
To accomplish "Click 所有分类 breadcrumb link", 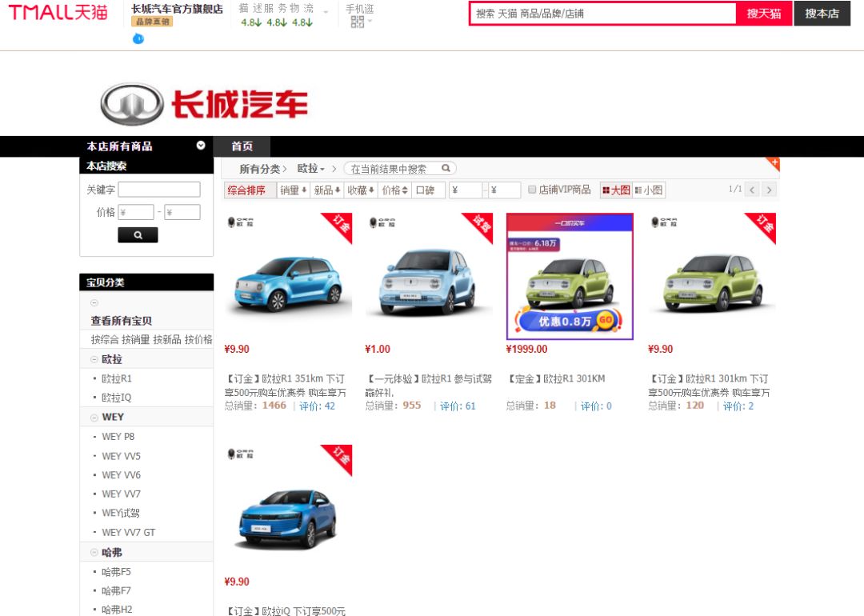I will 259,169.
